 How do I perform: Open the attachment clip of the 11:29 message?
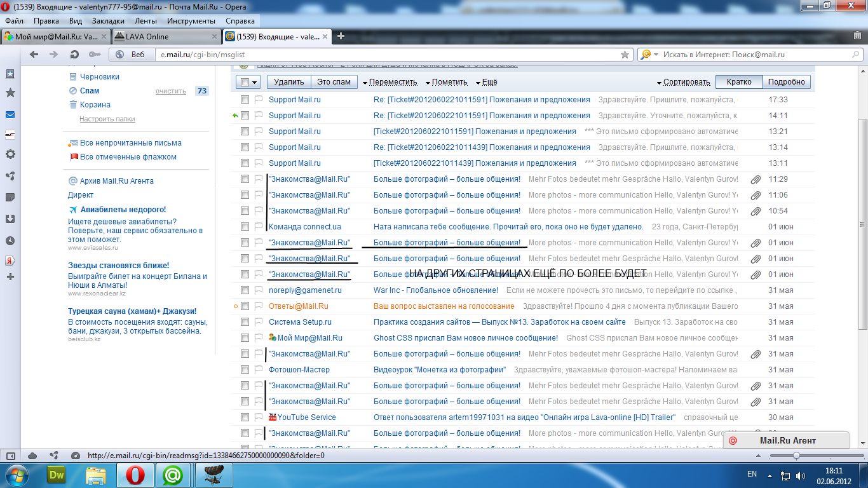pyautogui.click(x=756, y=179)
